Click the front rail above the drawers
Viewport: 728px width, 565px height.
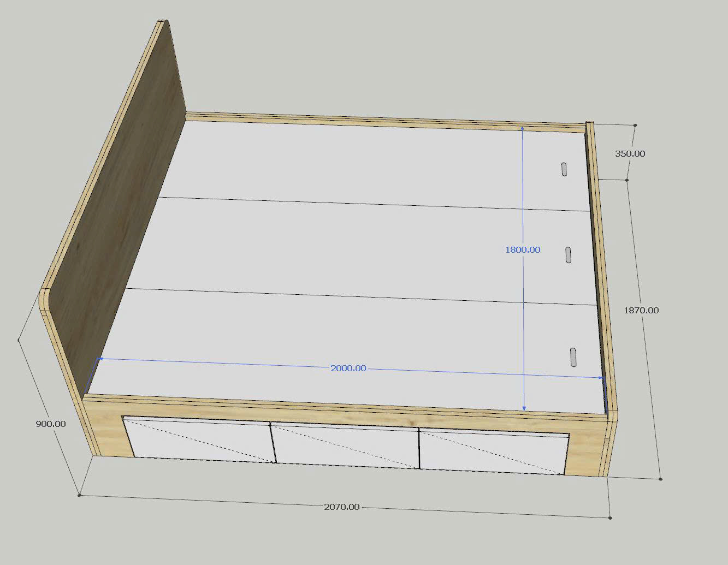click(350, 411)
